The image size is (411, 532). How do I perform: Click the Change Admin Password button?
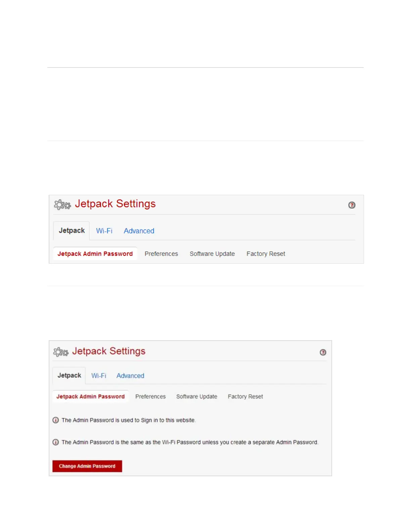coord(87,466)
